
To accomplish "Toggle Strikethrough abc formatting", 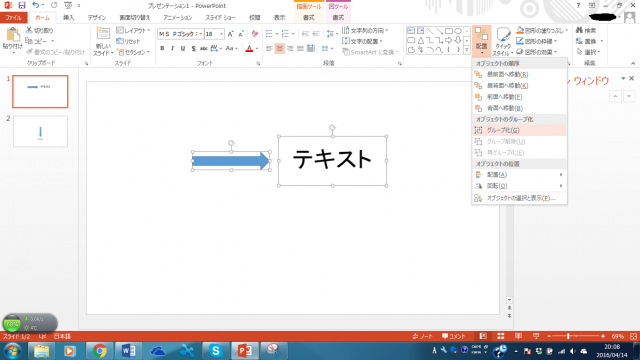I will coord(204,49).
